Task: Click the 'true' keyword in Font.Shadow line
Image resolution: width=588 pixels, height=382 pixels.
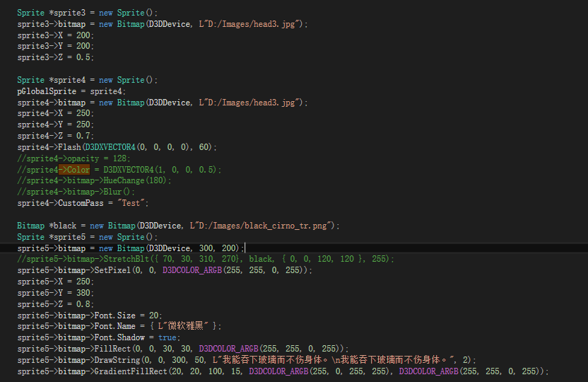Action: (x=167, y=337)
